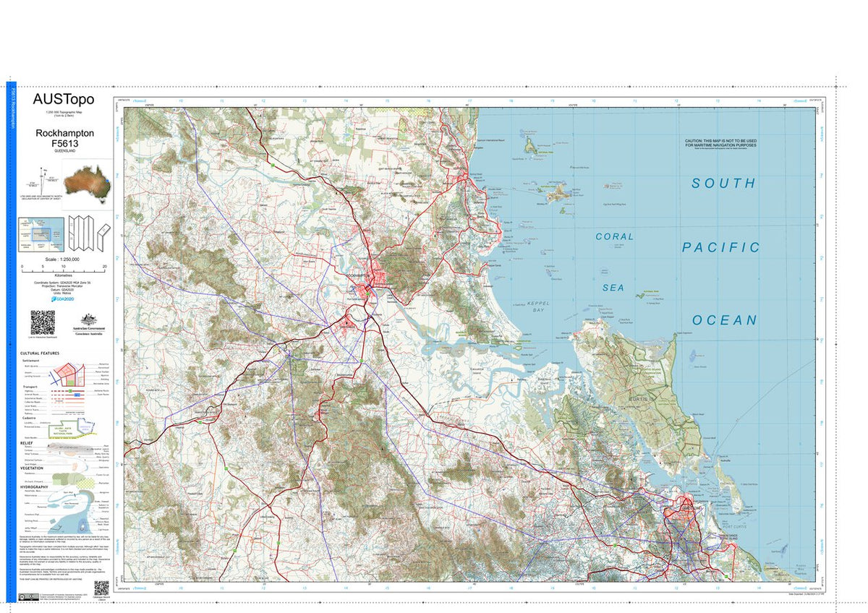868x613 pixels.
Task: Click the Scale 1:250,000 text
Action: (62, 259)
